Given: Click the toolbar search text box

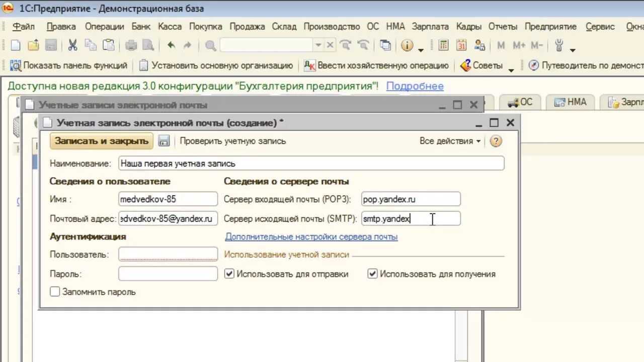Looking at the screenshot, I should click(267, 45).
